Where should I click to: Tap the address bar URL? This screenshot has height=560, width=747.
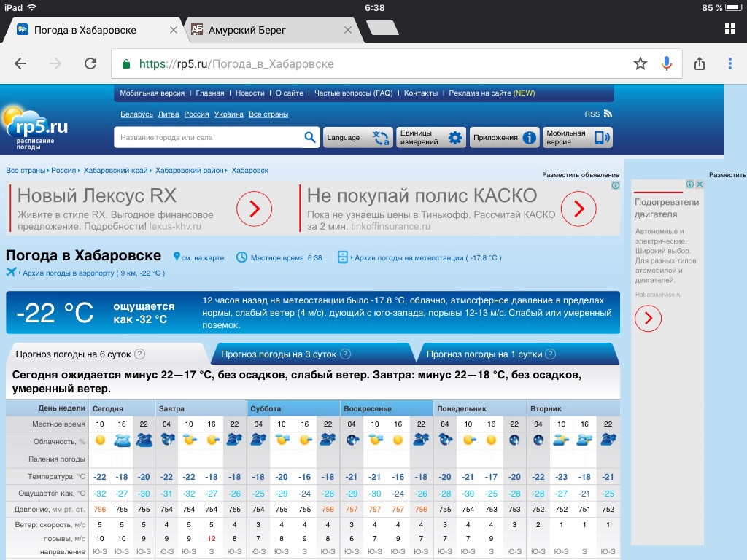[x=236, y=64]
